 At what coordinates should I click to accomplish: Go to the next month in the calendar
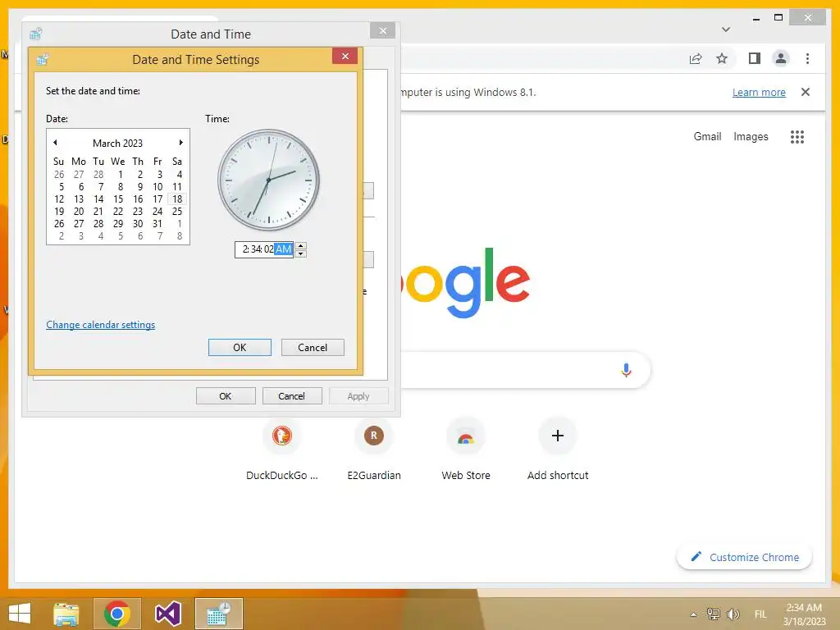coord(181,143)
